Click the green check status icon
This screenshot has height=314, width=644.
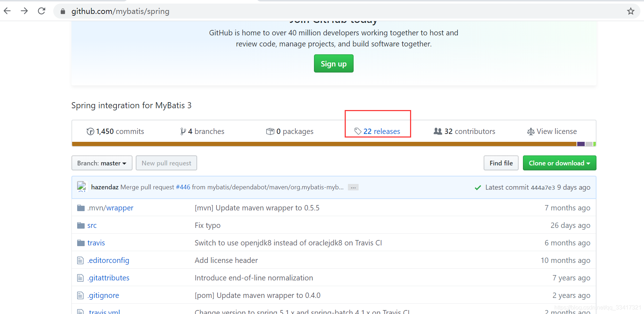478,188
